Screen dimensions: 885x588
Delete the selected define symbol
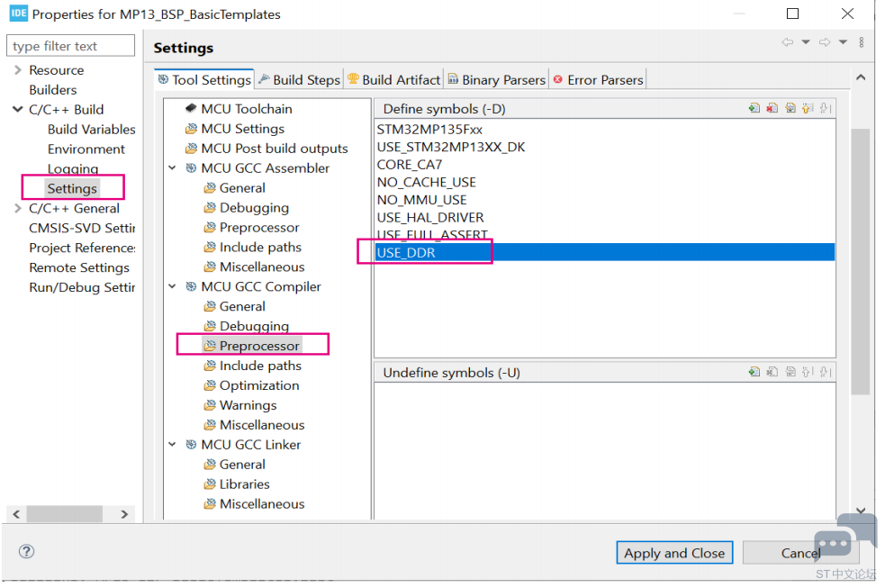pos(772,108)
